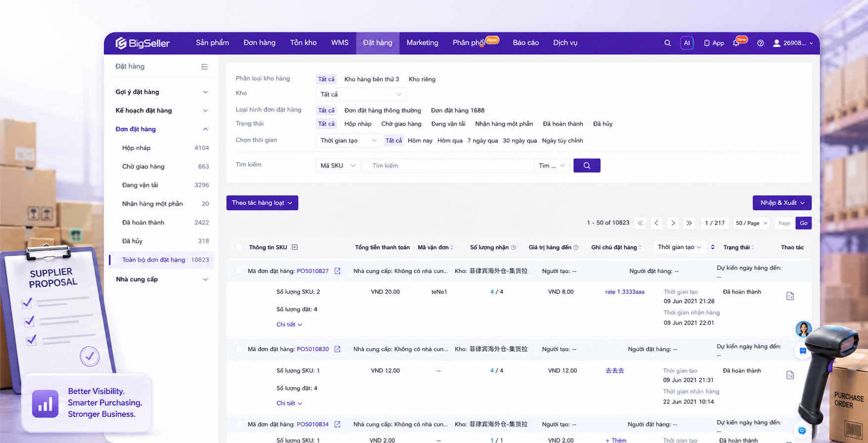Image resolution: width=868 pixels, height=443 pixels.
Task: Select Đơn đặt hàng 1688 type filter
Action: point(458,110)
